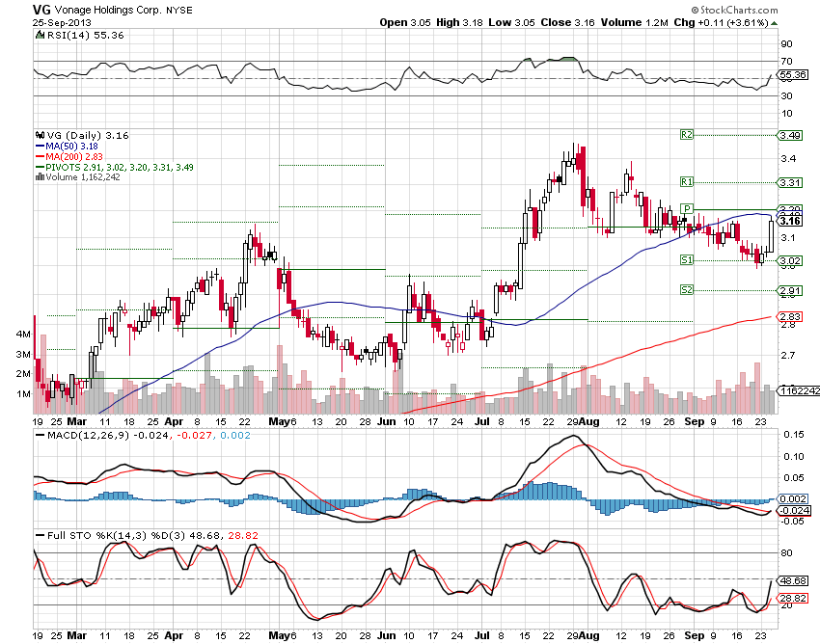Click the Close 3.16 value
The image size is (820, 644).
tap(568, 22)
